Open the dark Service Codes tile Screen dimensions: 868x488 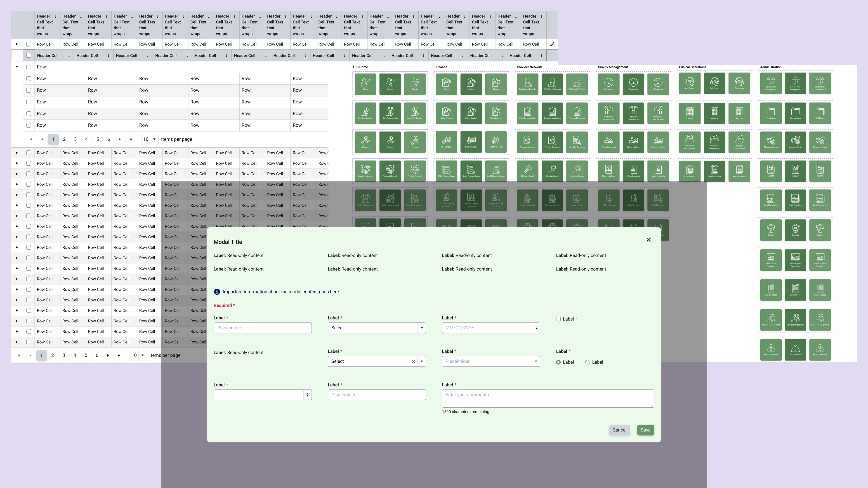tap(796, 290)
